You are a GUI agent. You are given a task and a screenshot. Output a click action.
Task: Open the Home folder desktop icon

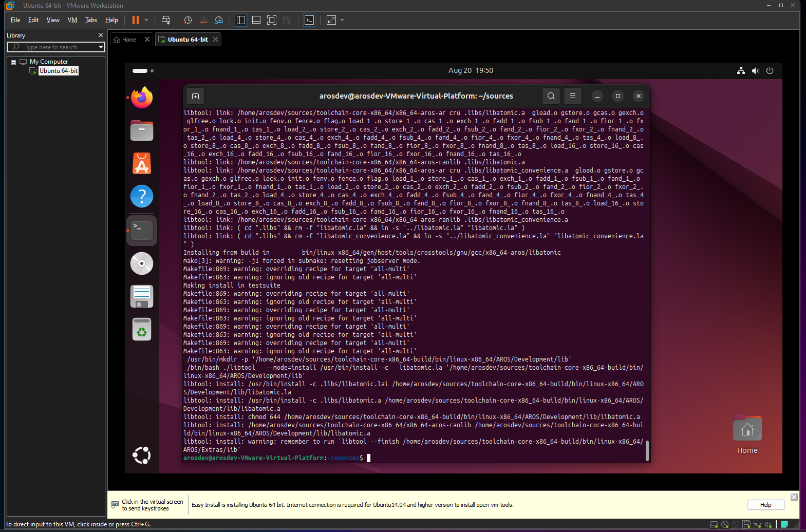click(x=747, y=434)
